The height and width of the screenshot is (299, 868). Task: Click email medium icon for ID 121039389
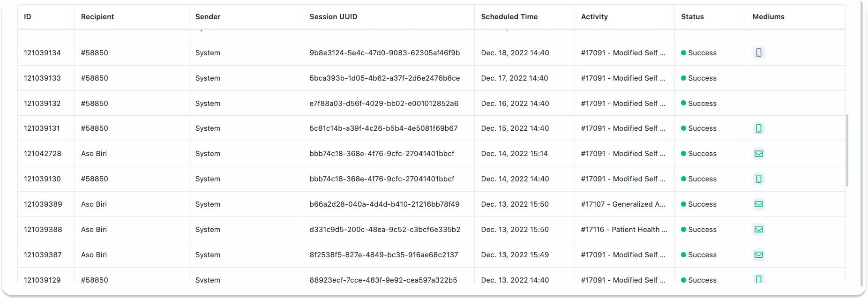(x=758, y=204)
